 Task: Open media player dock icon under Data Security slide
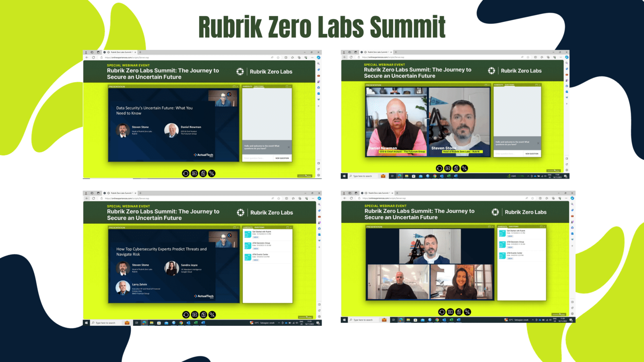(194, 173)
